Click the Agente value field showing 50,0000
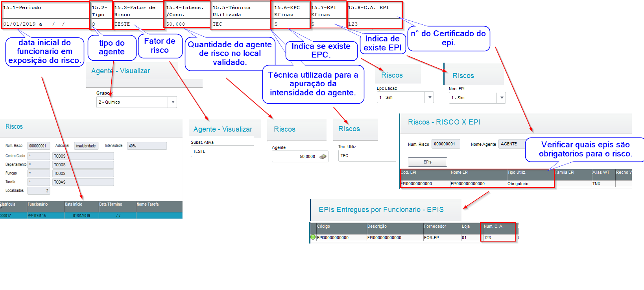The image size is (644, 290). 300,156
